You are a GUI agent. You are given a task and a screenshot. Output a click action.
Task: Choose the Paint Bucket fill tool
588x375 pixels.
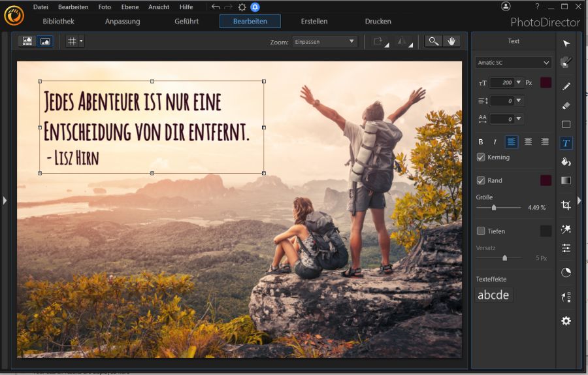[x=566, y=161]
